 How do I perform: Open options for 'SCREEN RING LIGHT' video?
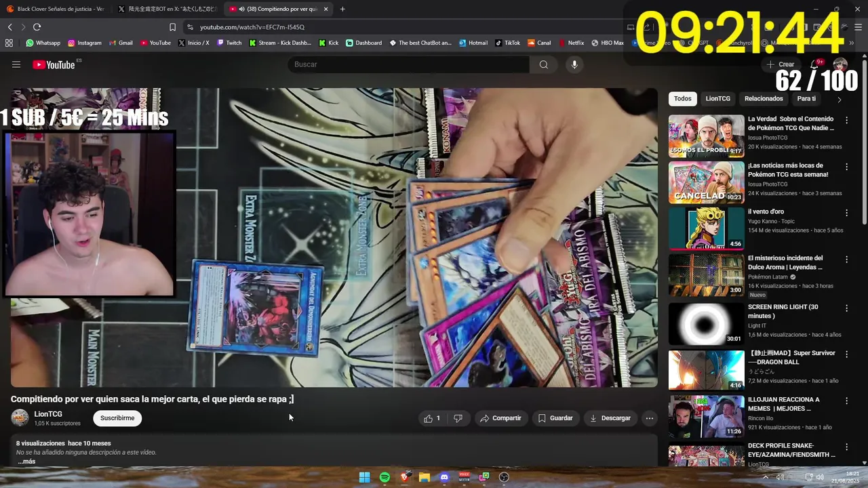846,308
